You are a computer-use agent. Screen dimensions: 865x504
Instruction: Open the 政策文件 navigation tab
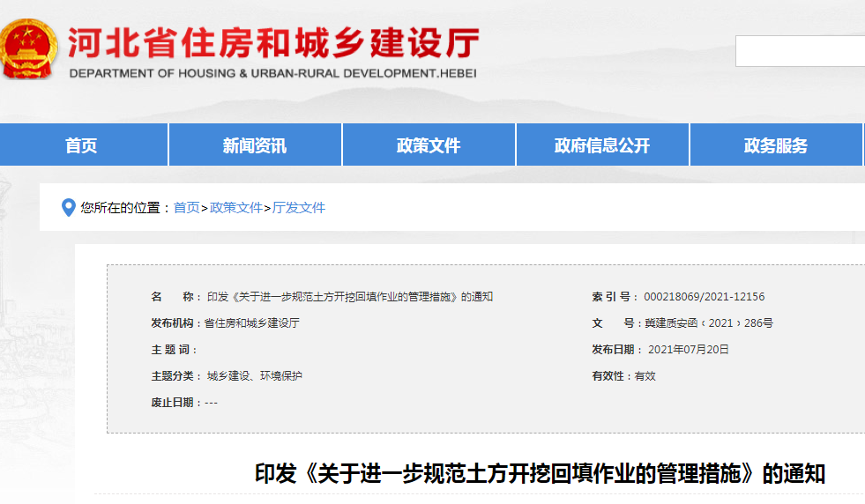tap(429, 145)
